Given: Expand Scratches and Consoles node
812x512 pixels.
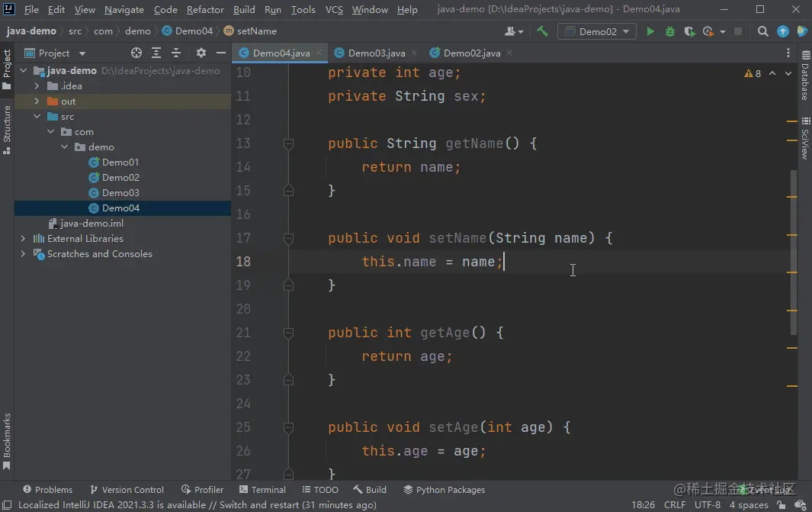Looking at the screenshot, I should (24, 254).
